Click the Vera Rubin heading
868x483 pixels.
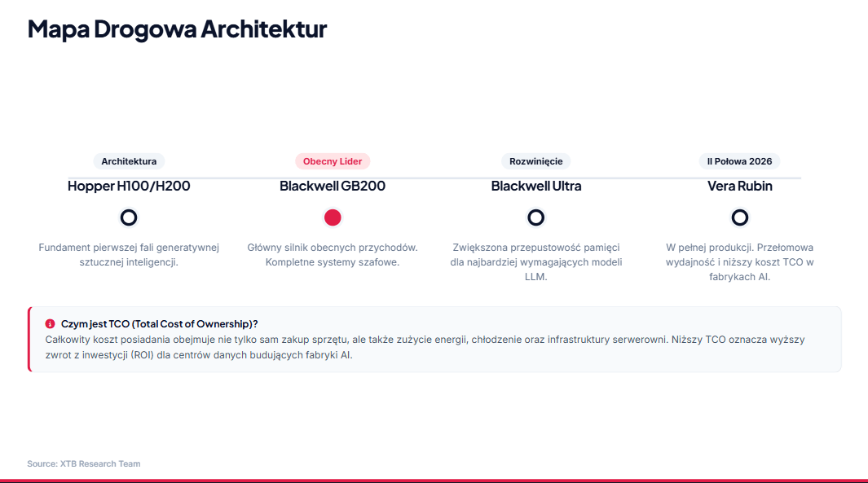(x=739, y=186)
